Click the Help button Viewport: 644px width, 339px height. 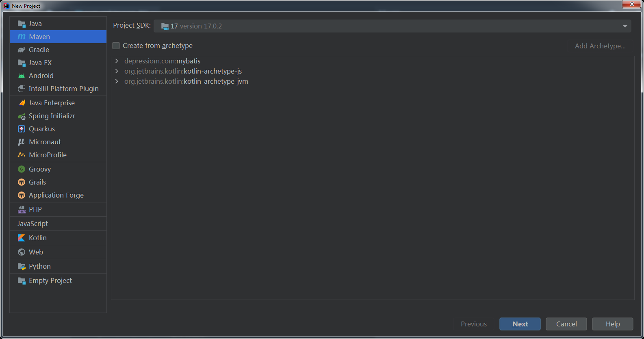(x=613, y=324)
